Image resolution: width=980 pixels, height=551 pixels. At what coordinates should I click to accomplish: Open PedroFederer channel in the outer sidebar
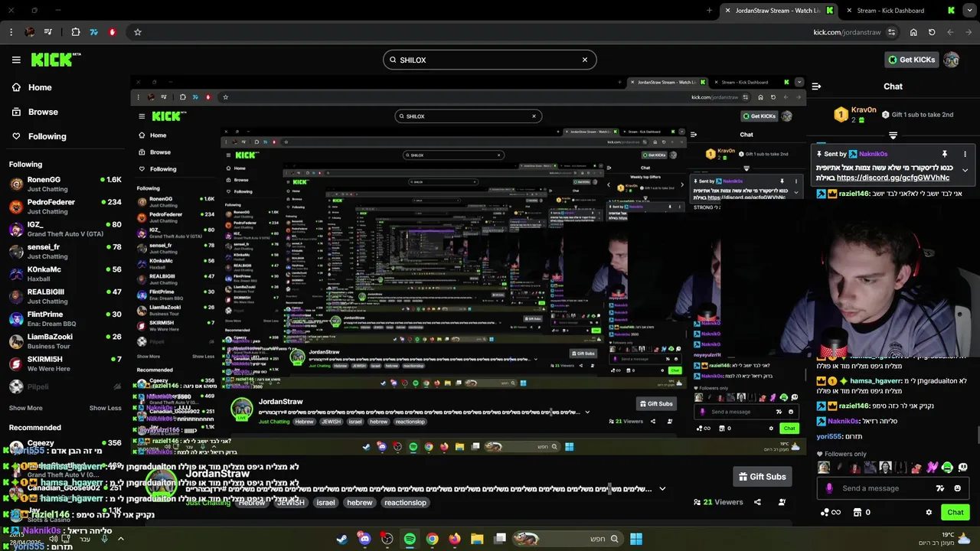pyautogui.click(x=65, y=207)
